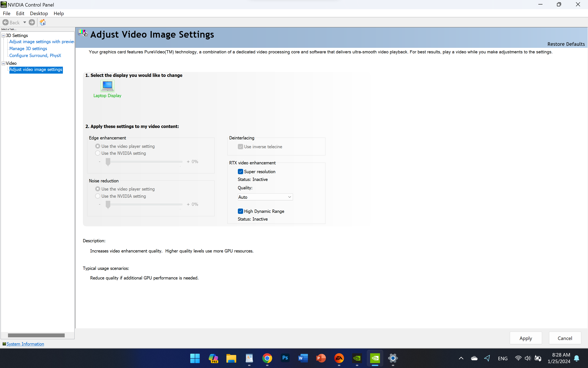This screenshot has height=368, width=588.
Task: Open Microsoft Word from taskbar
Action: pyautogui.click(x=303, y=358)
